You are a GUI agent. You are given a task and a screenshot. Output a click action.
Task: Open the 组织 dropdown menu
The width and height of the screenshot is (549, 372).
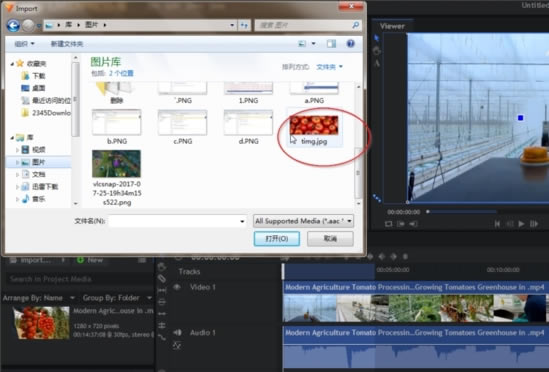point(24,44)
